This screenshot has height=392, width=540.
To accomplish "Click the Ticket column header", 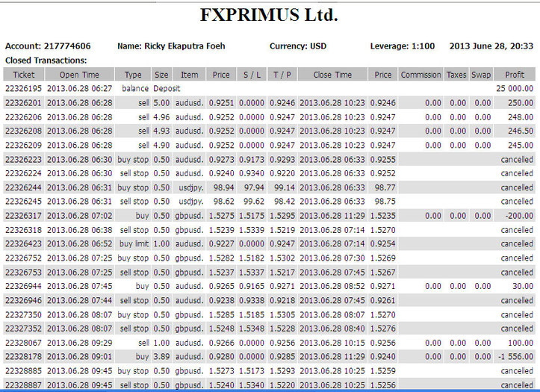I will 24,75.
